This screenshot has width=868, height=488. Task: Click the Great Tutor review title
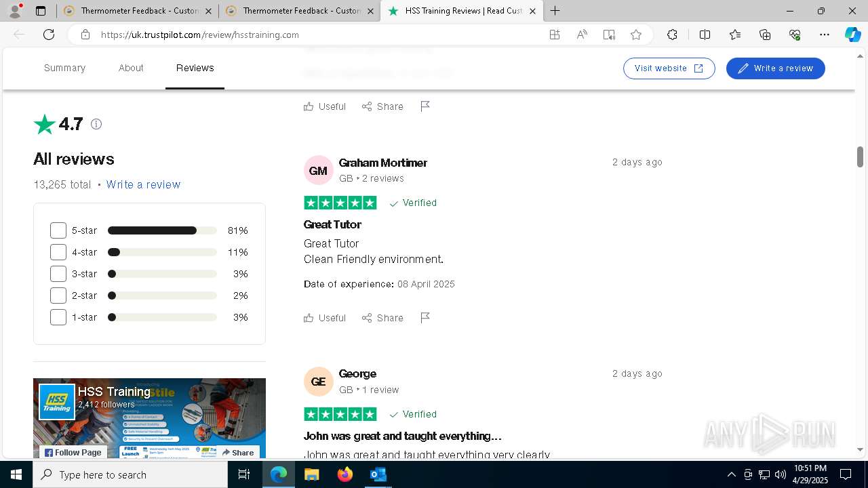[x=332, y=224]
